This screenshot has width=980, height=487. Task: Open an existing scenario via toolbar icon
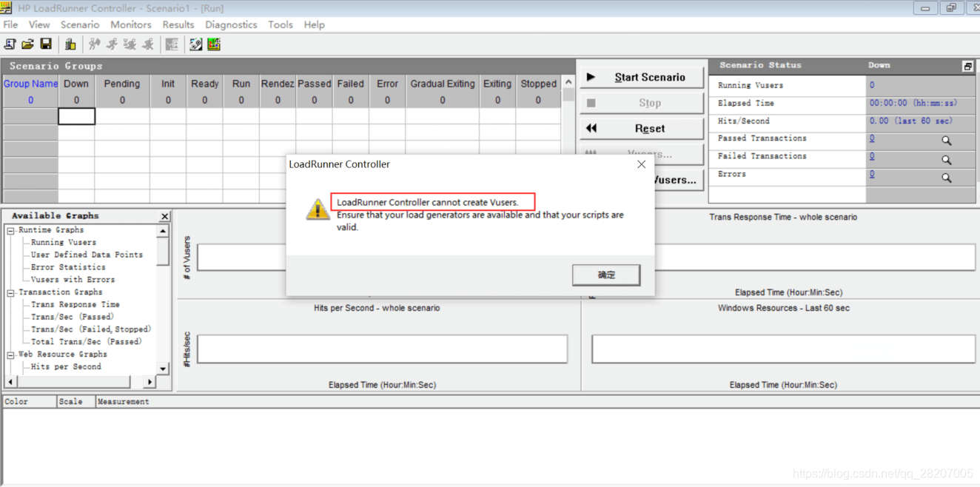pos(28,44)
